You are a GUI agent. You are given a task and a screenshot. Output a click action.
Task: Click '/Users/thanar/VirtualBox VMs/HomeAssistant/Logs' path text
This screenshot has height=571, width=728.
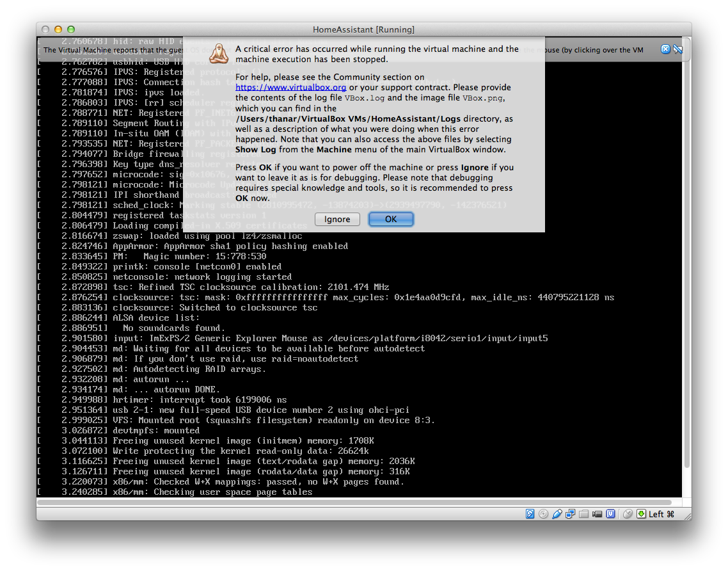[348, 119]
